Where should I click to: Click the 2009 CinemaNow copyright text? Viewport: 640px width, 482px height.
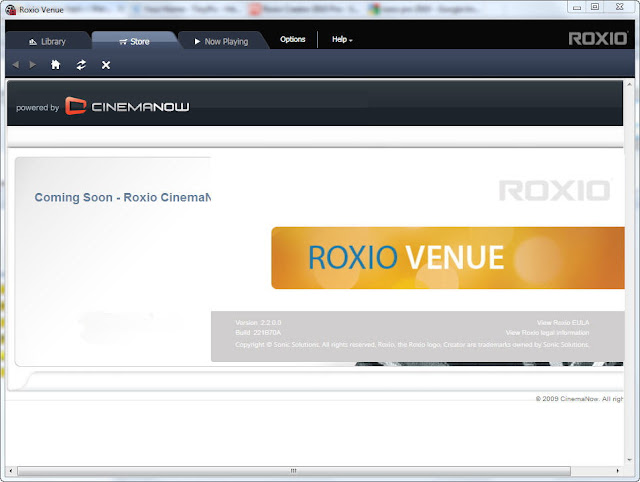(x=579, y=399)
